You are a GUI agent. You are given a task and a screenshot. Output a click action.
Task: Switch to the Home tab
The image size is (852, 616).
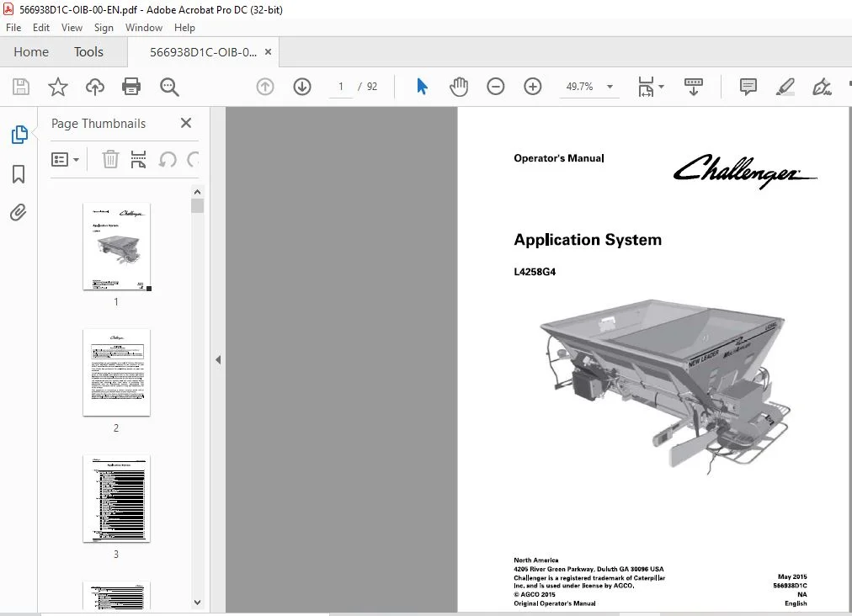click(31, 52)
